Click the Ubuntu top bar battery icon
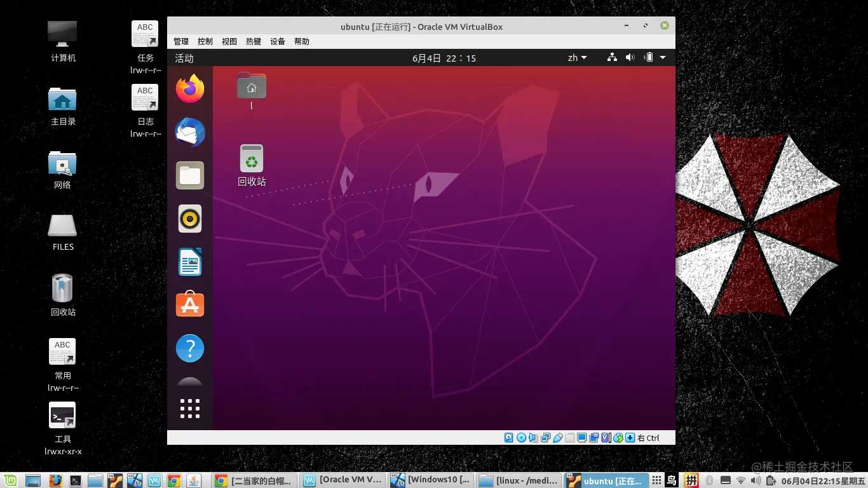Screen dimensions: 868x488 [648, 58]
